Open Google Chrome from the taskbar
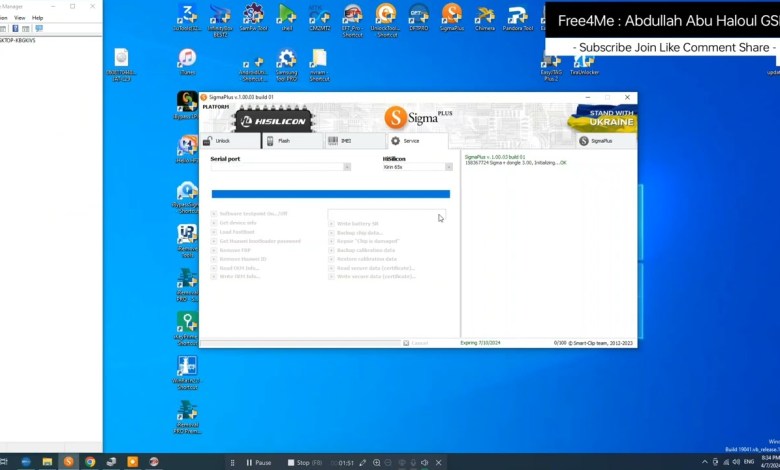Viewport: 780px width, 470px height. tap(90, 462)
